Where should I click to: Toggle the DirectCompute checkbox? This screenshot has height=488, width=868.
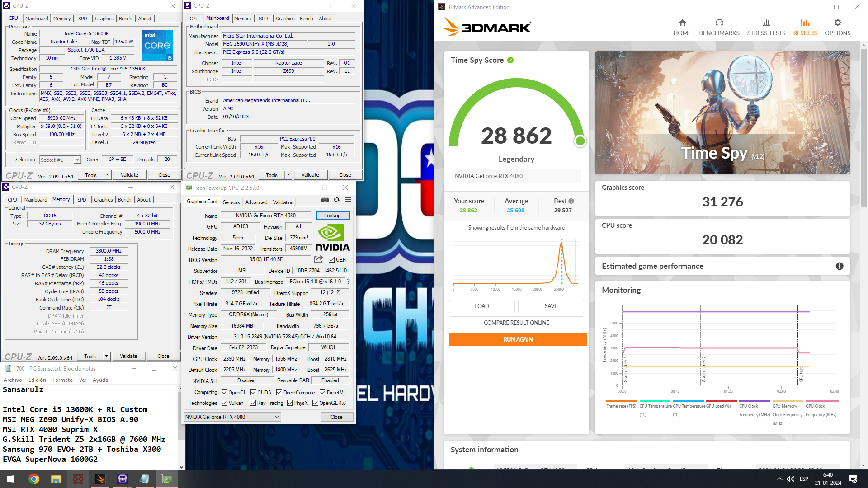[279, 392]
